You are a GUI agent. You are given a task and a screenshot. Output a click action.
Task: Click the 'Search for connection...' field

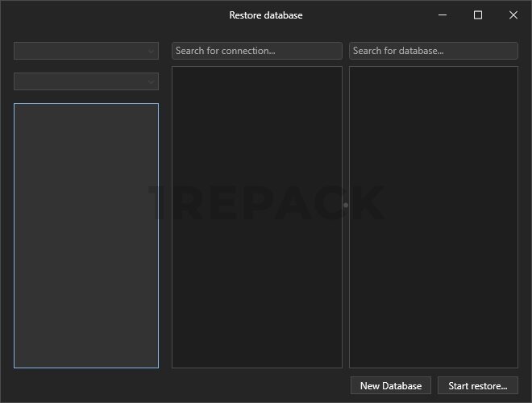point(257,51)
